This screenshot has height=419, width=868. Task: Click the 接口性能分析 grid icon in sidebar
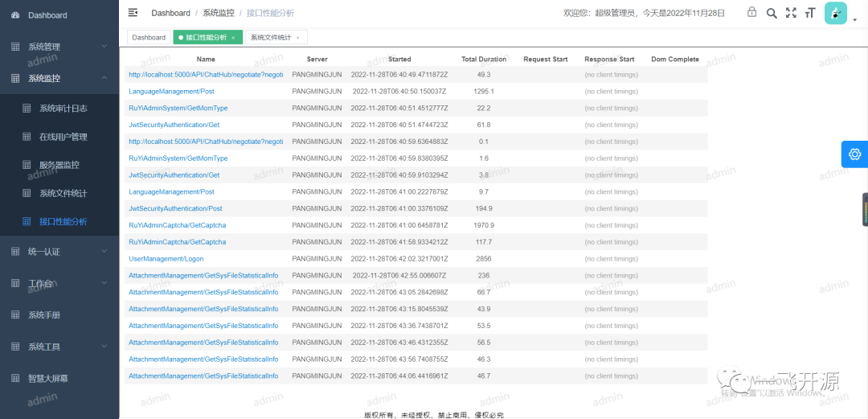click(x=27, y=222)
